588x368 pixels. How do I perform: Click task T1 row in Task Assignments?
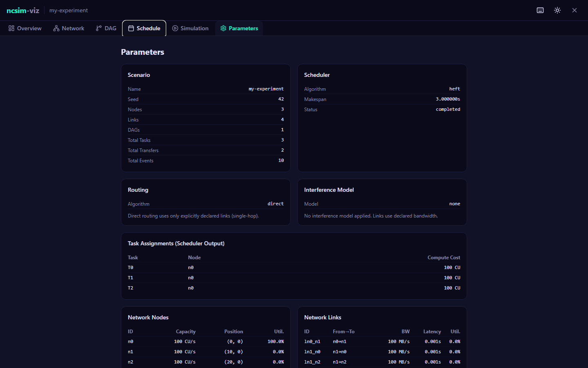(294, 278)
